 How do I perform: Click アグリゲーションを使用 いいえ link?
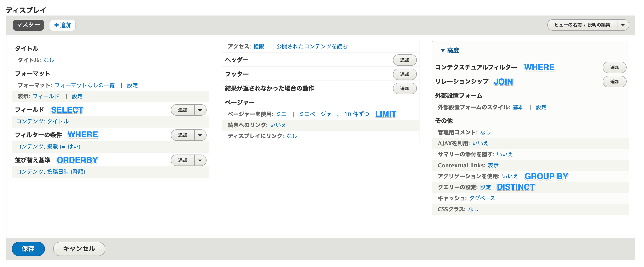tap(510, 176)
